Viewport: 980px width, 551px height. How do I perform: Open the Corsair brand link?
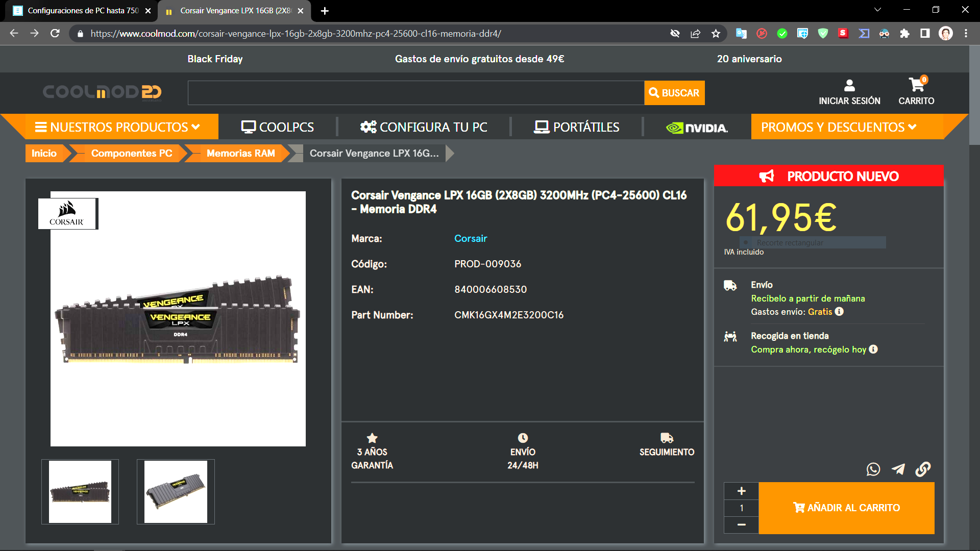click(x=470, y=238)
